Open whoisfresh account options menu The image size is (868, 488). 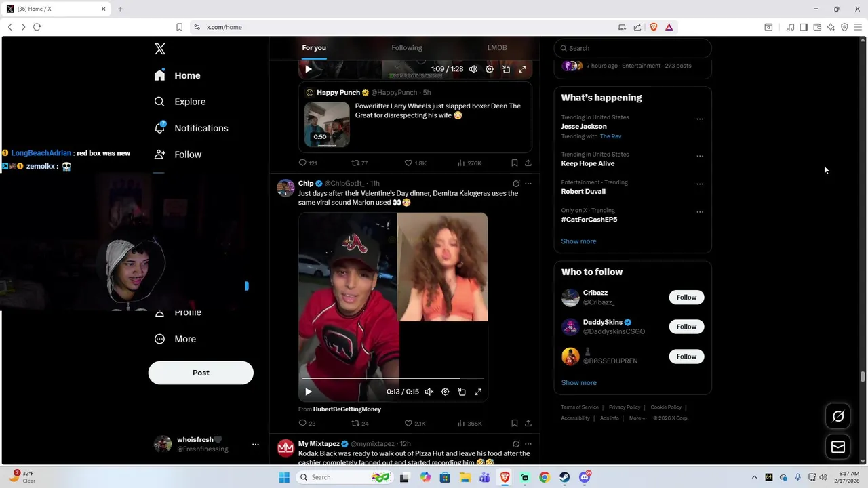point(256,444)
